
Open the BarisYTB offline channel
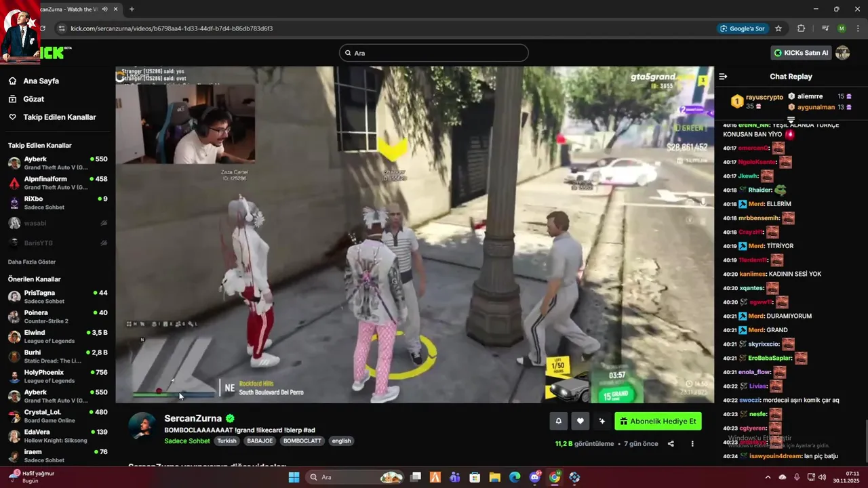(x=58, y=243)
